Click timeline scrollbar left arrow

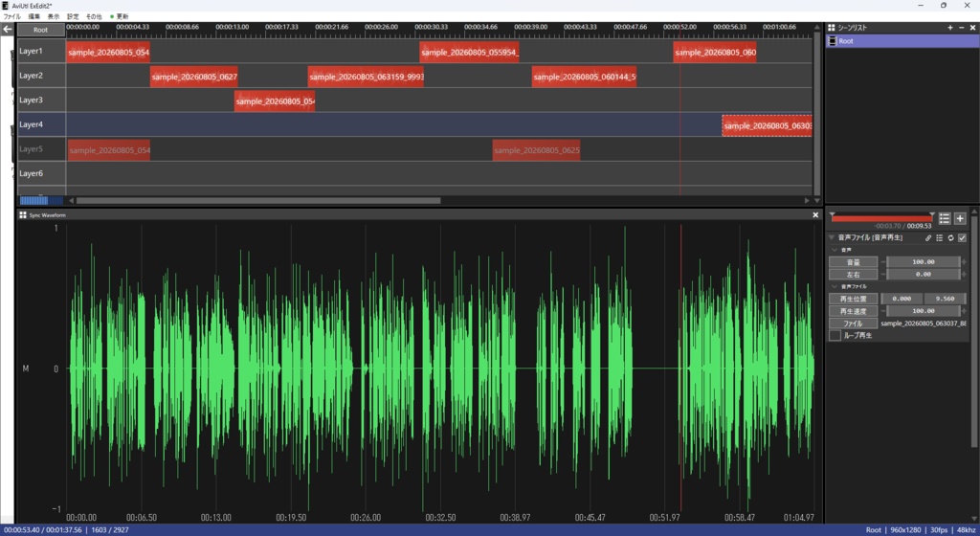(x=71, y=201)
